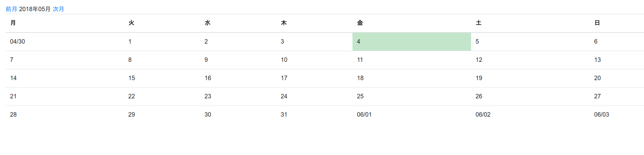644x155 pixels.
Task: Select highlighted date 4 in calendar
Action: tap(358, 41)
